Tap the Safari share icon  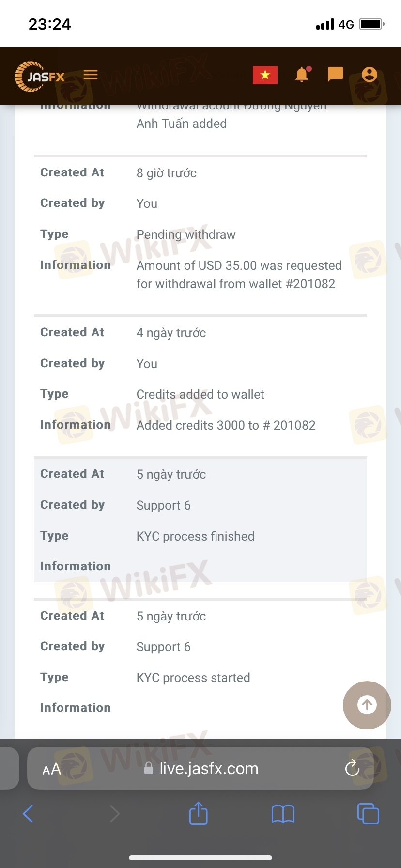(x=198, y=814)
